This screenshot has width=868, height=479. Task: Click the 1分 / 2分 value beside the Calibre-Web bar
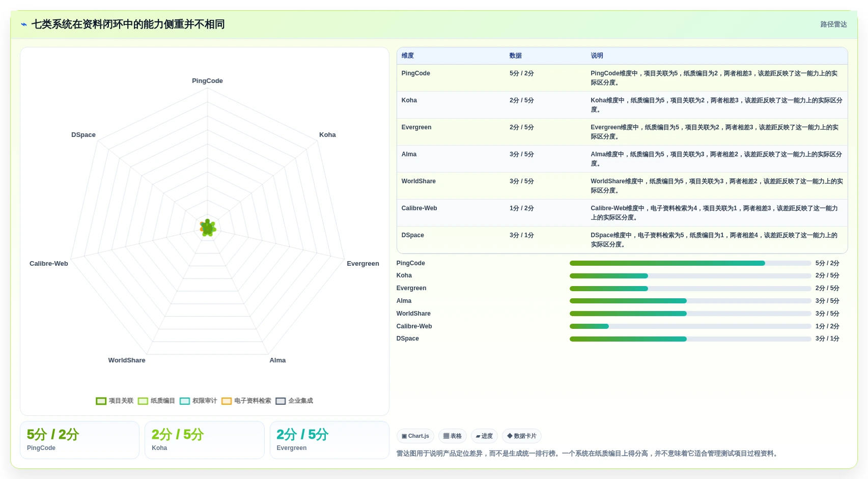827,326
